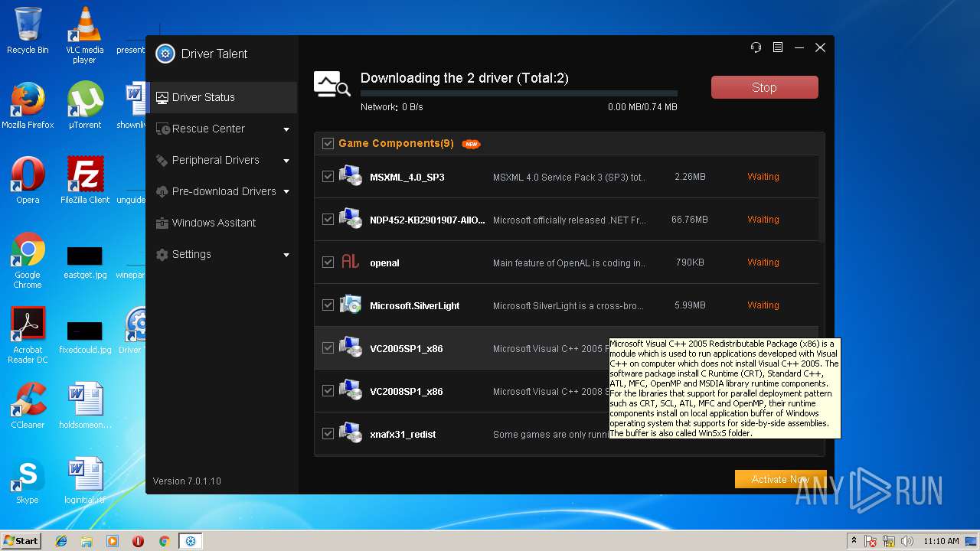Screen dimensions: 980x551
Task: Uncheck the MSXML_4.0_SP3 checkbox
Action: pyautogui.click(x=328, y=177)
